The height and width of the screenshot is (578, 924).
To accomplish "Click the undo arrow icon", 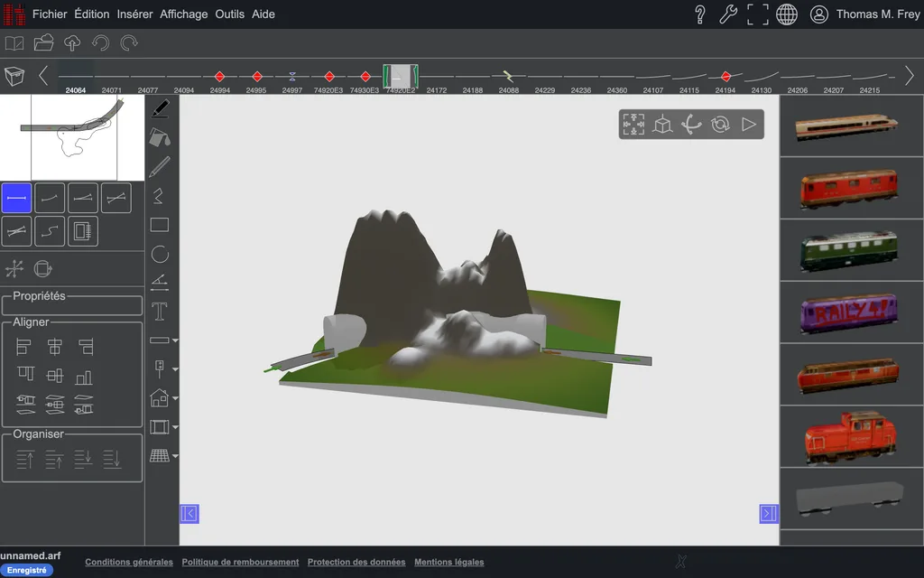I will coord(101,43).
